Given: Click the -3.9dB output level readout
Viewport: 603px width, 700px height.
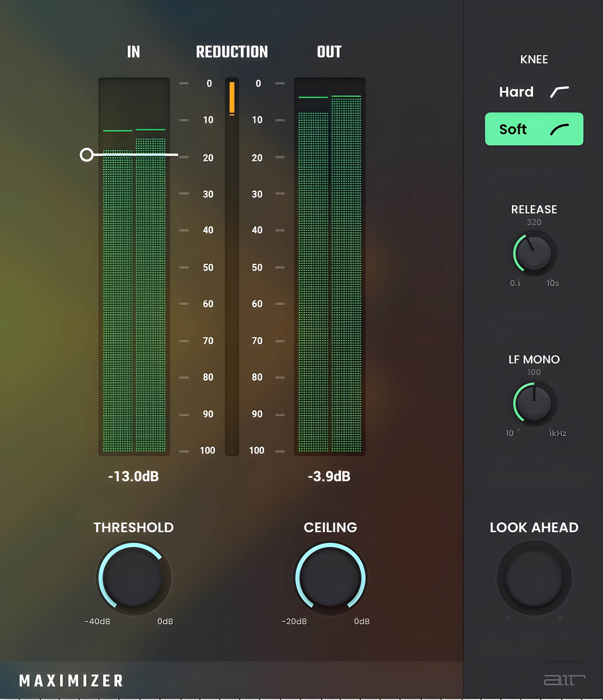Looking at the screenshot, I should point(329,476).
